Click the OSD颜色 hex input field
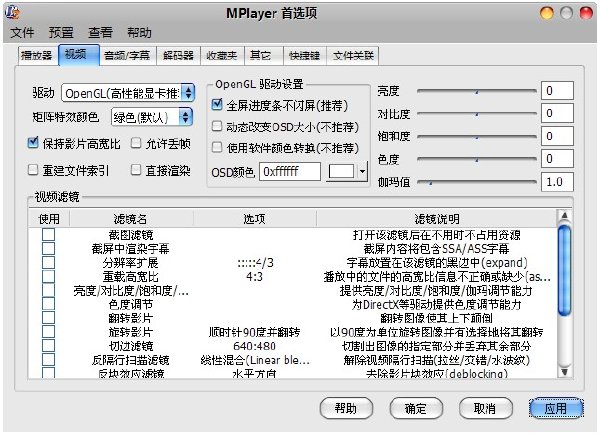600x435 pixels. [x=290, y=171]
